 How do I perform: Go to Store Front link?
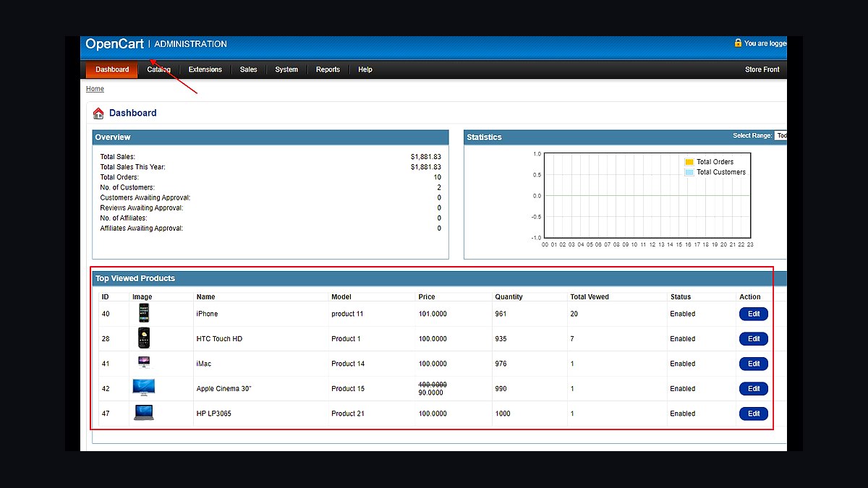pos(762,69)
